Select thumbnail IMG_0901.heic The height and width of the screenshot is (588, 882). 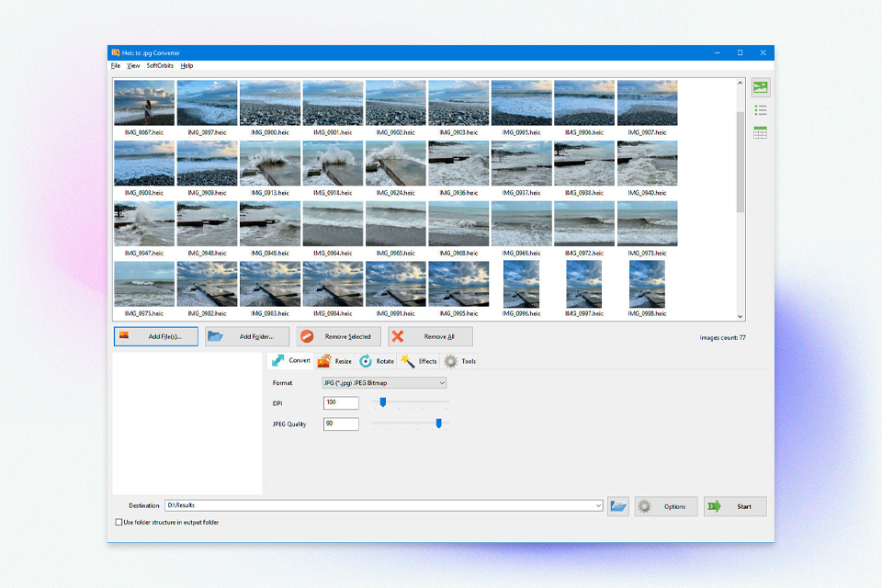click(333, 103)
